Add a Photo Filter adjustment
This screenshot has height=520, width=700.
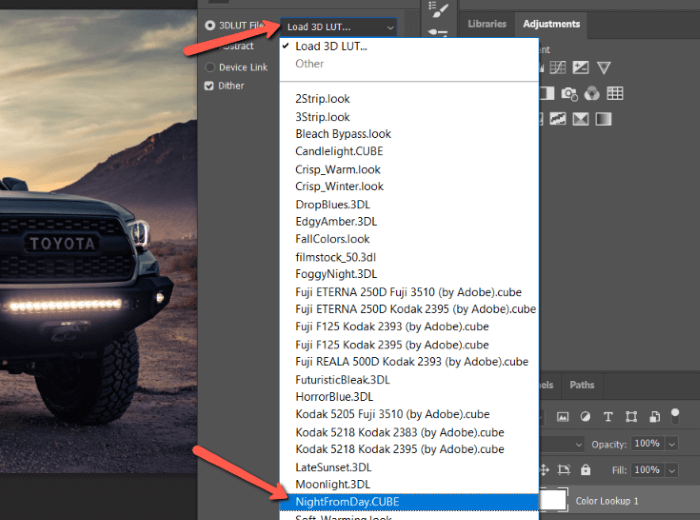(570, 94)
